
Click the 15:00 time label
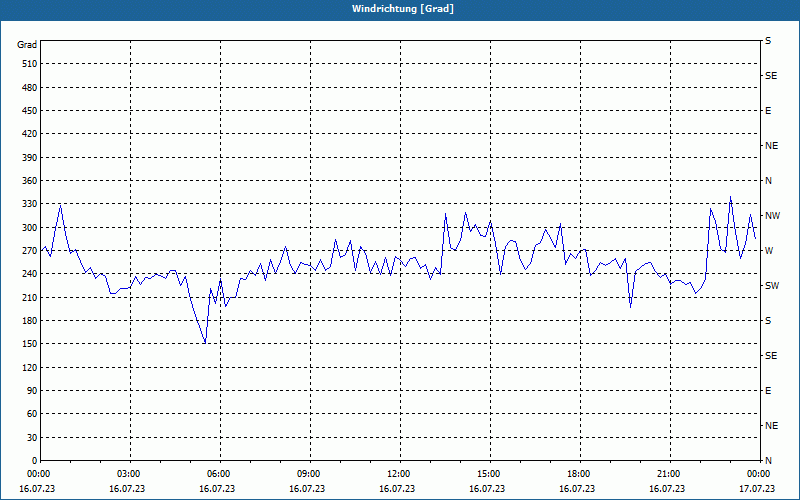coord(490,474)
